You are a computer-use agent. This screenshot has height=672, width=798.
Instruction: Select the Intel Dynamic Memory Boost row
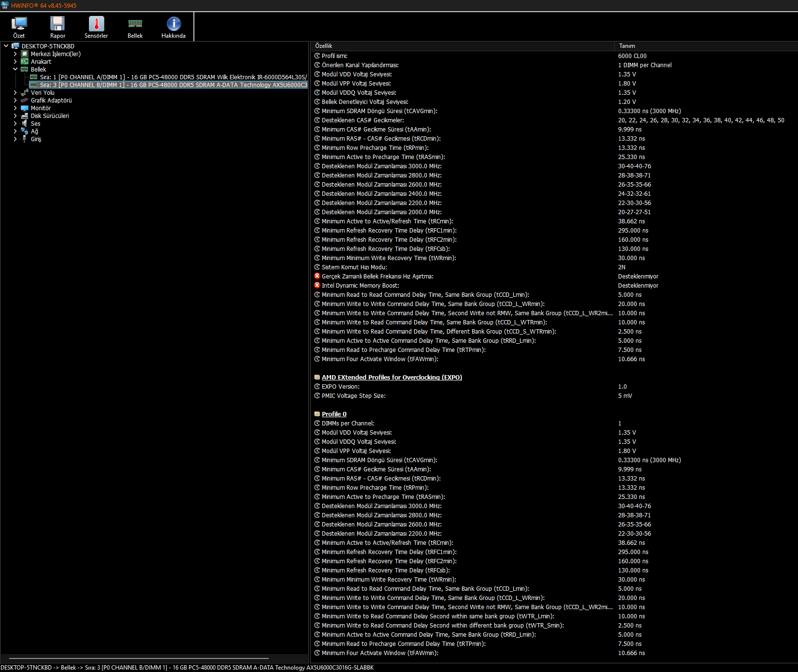[554, 285]
